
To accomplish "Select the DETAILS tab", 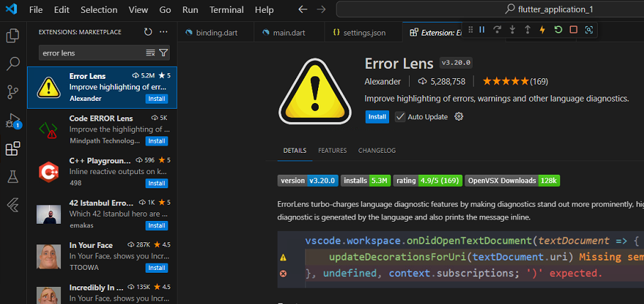I will pos(295,151).
